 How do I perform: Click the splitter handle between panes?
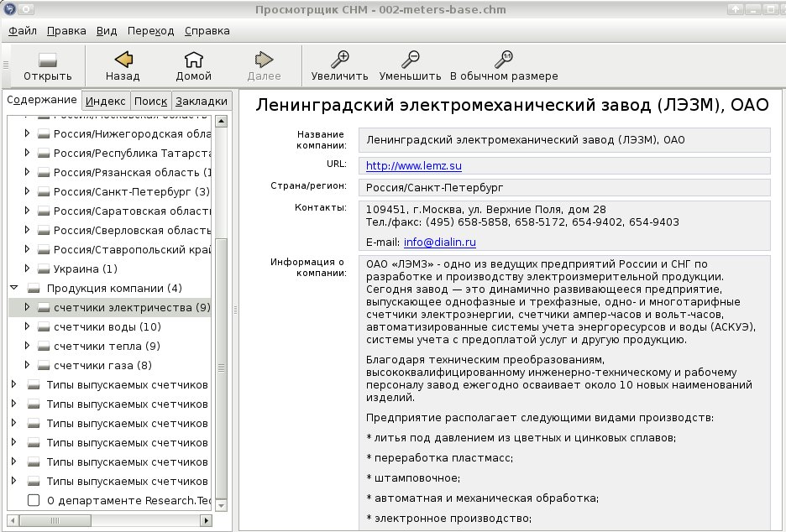[235, 310]
